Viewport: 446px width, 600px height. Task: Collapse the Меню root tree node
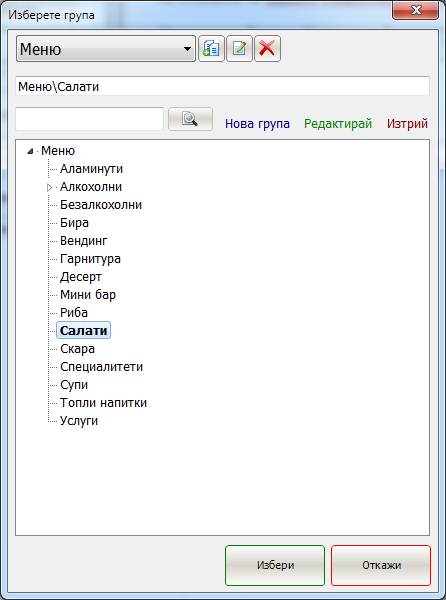tap(30, 151)
